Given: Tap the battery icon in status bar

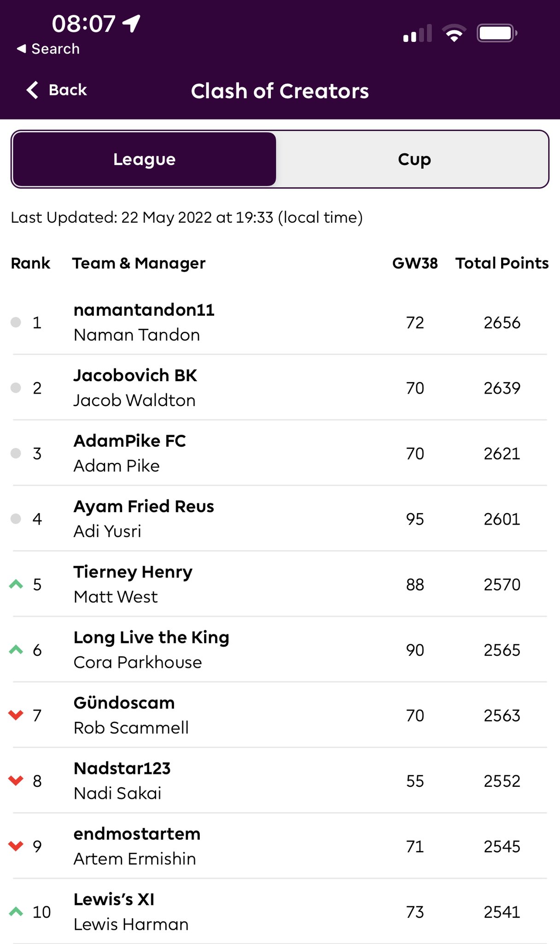Looking at the screenshot, I should click(497, 33).
